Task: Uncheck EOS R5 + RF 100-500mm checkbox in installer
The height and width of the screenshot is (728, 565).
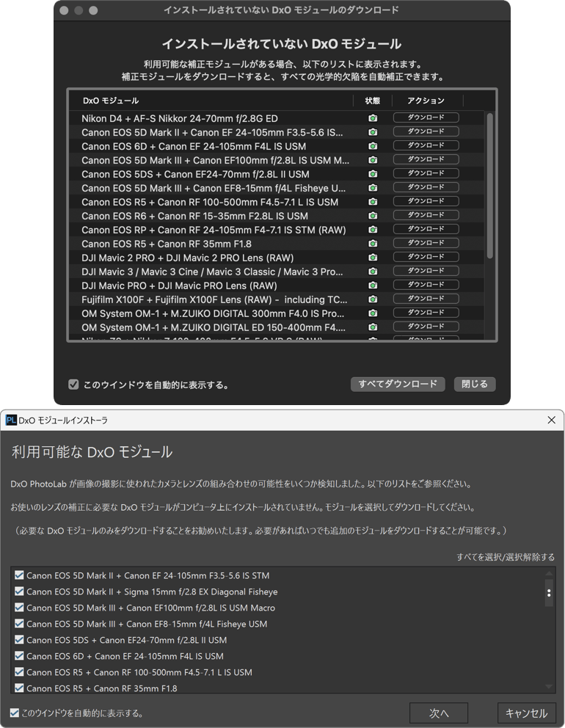Action: 19,671
